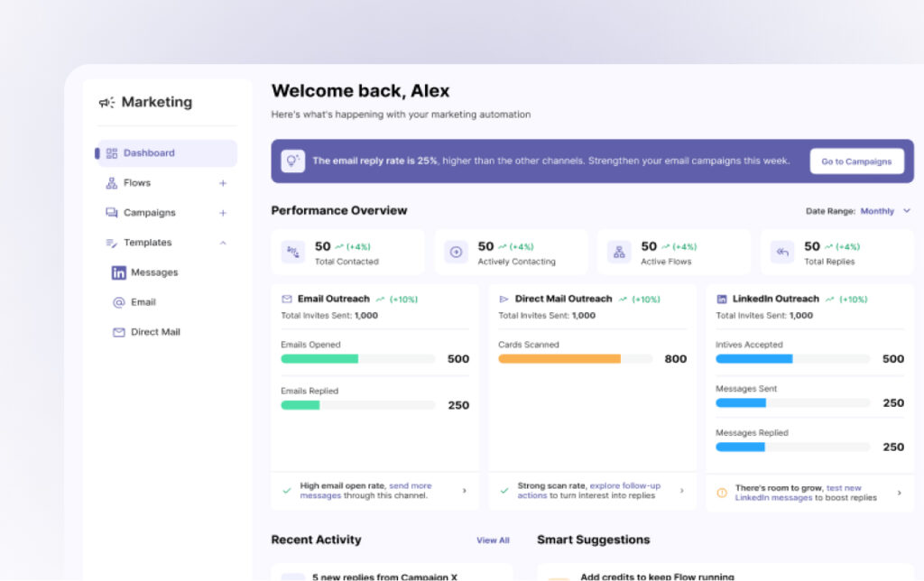
Task: Click the Marketing megaphone icon
Action: click(107, 103)
